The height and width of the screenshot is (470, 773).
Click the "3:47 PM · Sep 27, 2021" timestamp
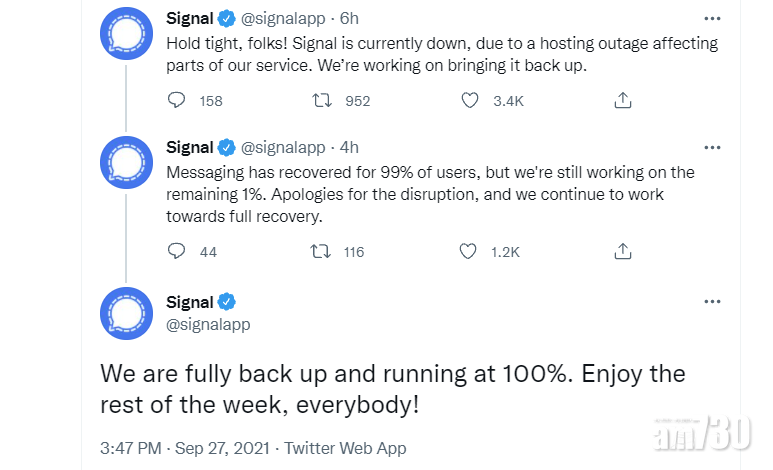[184, 448]
